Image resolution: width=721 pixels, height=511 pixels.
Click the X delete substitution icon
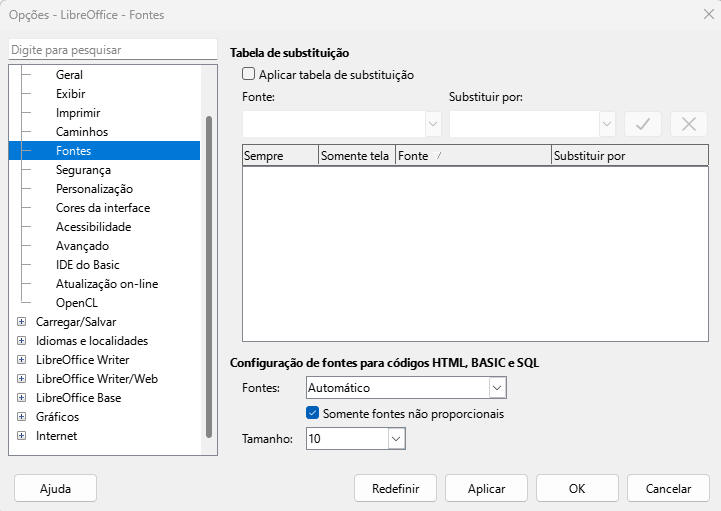tap(688, 124)
